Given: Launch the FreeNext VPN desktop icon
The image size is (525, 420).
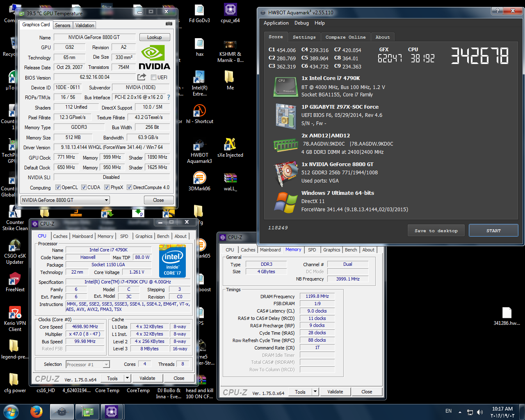Looking at the screenshot, I should (x=15, y=282).
